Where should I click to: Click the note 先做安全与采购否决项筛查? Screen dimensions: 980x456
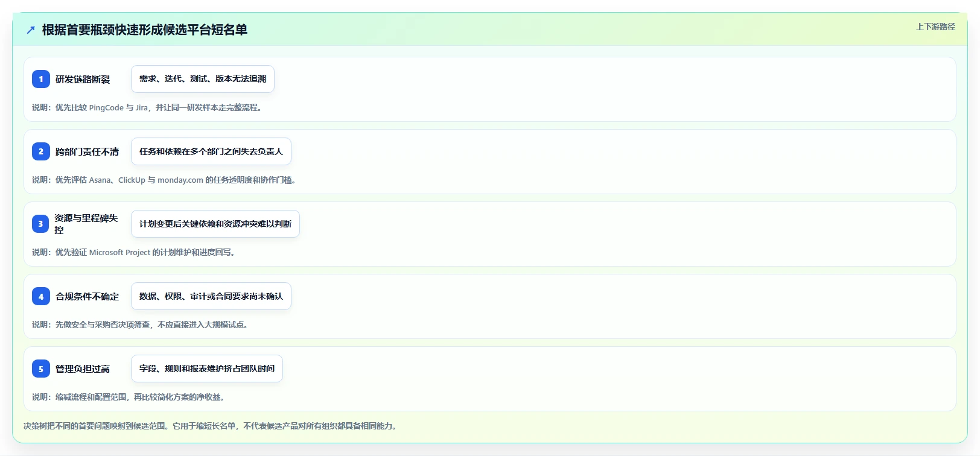(x=140, y=325)
